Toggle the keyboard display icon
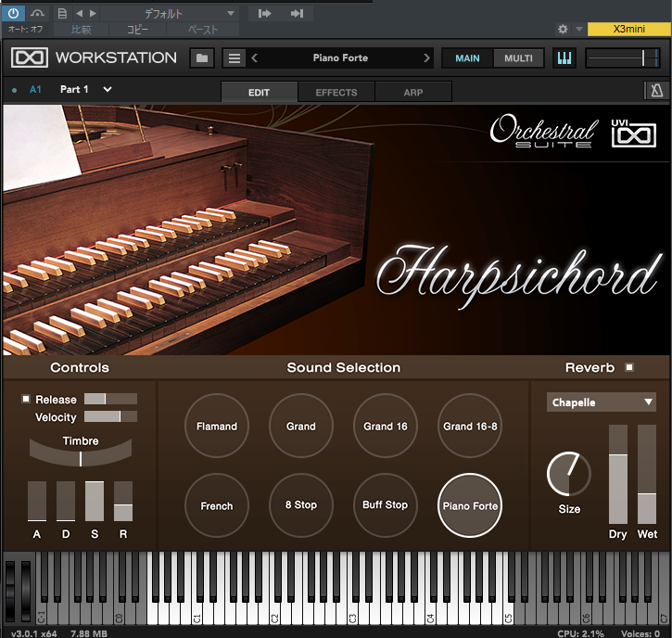The image size is (672, 638). tap(564, 57)
